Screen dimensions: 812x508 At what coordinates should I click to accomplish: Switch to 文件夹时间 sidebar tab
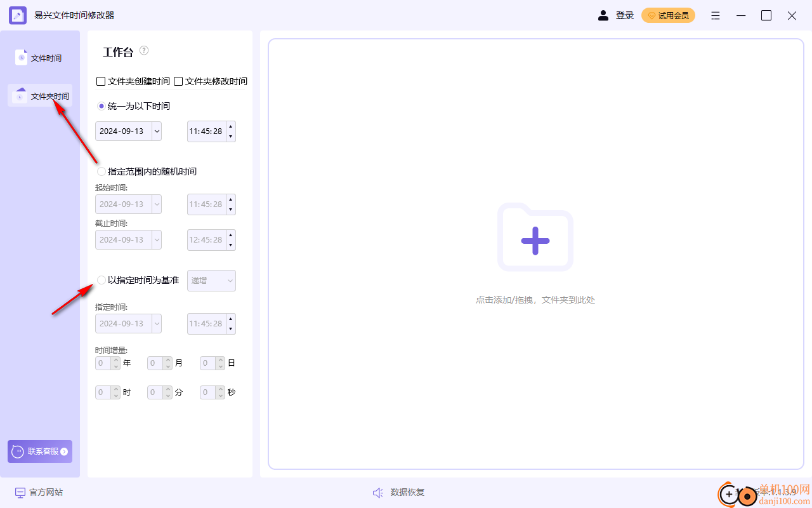(x=40, y=96)
